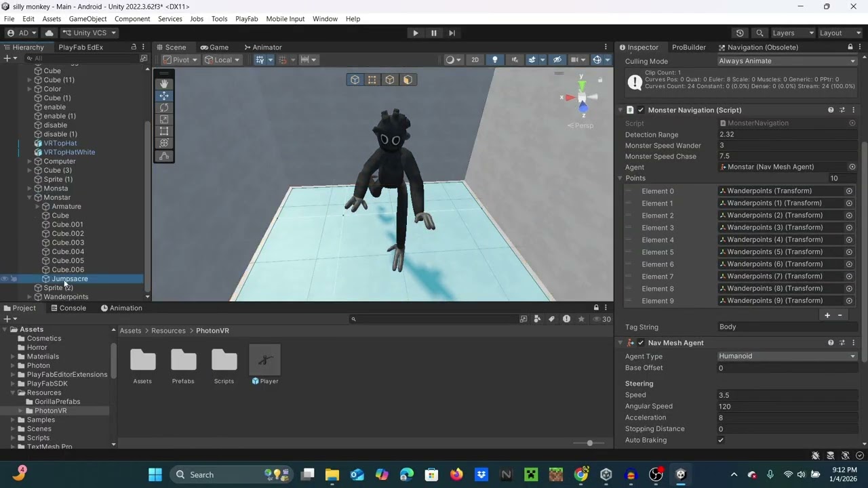Select the Rotate tool
Screen dimensions: 868x488
tap(164, 108)
